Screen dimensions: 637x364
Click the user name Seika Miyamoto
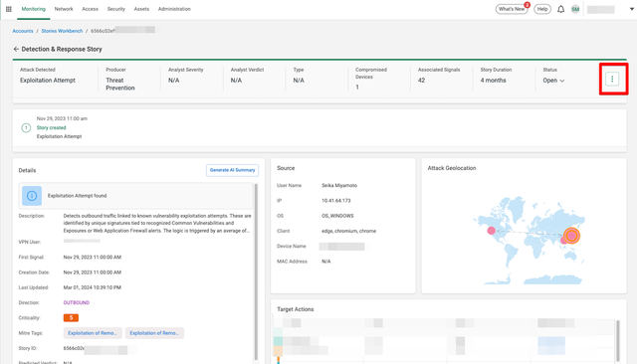[339, 185]
